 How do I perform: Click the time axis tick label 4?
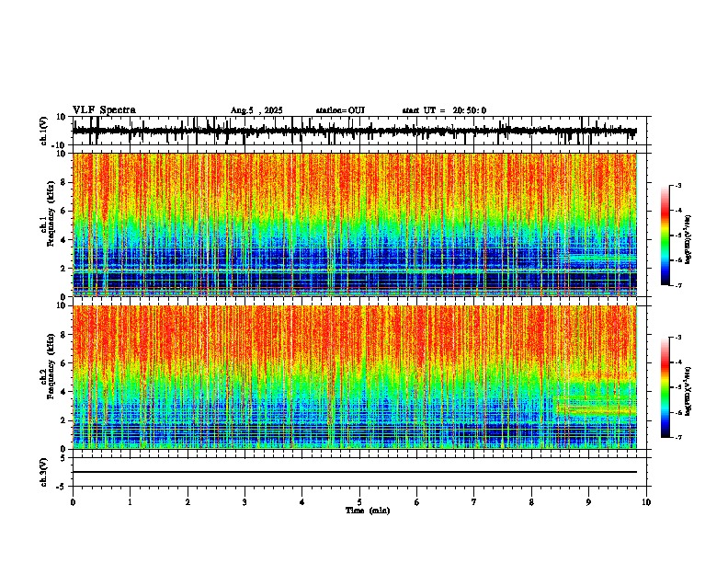click(302, 502)
